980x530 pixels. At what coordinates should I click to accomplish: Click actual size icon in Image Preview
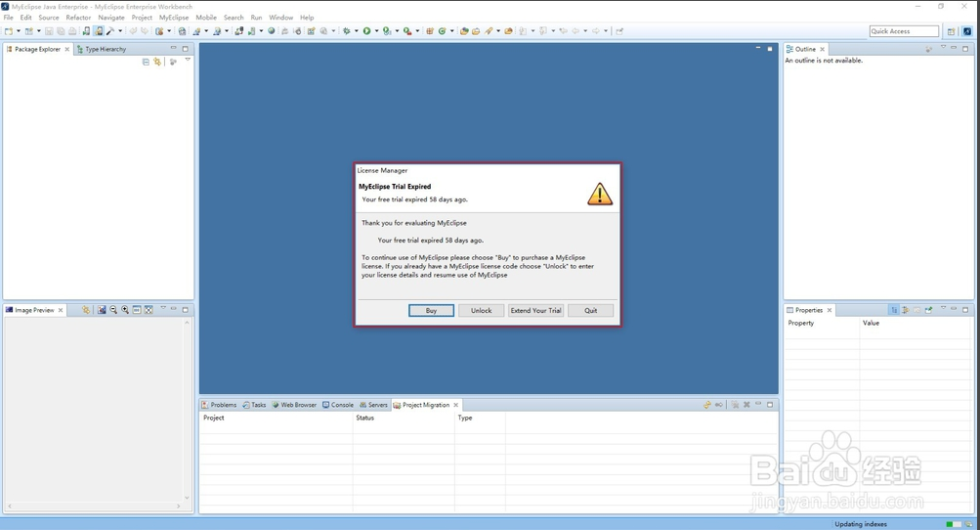click(137, 310)
